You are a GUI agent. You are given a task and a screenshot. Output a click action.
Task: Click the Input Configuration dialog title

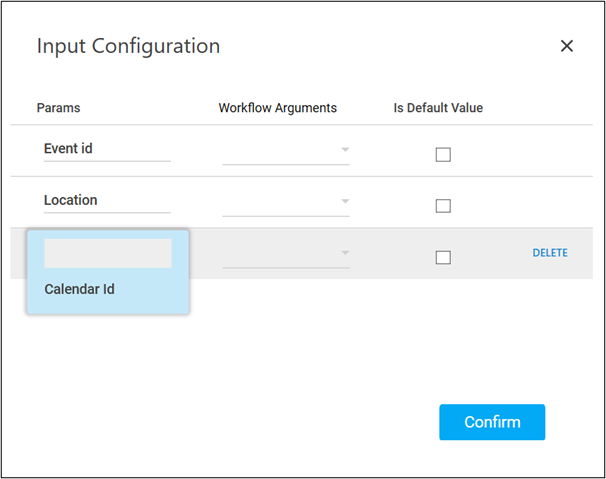click(x=128, y=46)
